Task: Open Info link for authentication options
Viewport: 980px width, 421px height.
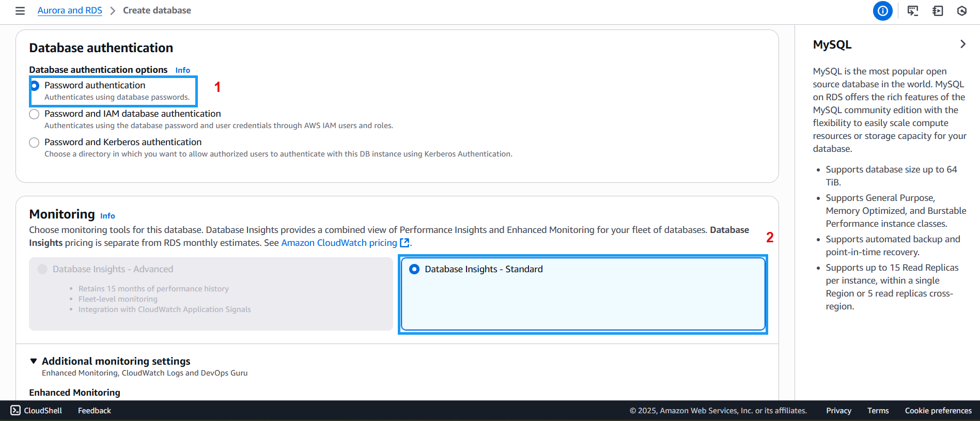Action: click(x=183, y=70)
